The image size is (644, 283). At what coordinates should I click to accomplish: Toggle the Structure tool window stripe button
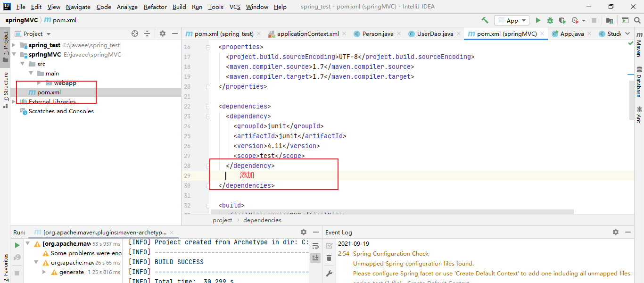coord(5,90)
